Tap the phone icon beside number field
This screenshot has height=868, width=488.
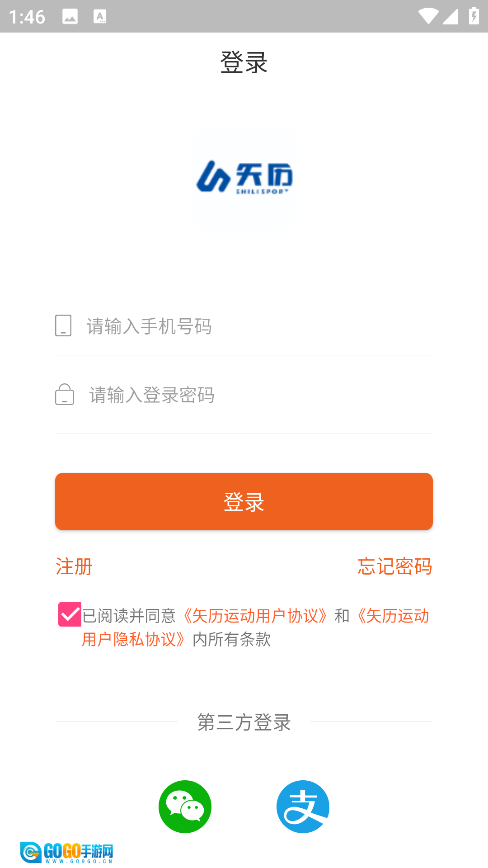point(63,325)
